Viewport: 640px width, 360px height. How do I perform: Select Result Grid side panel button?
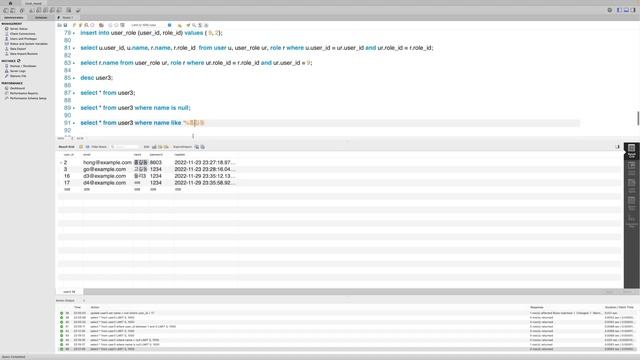631,151
